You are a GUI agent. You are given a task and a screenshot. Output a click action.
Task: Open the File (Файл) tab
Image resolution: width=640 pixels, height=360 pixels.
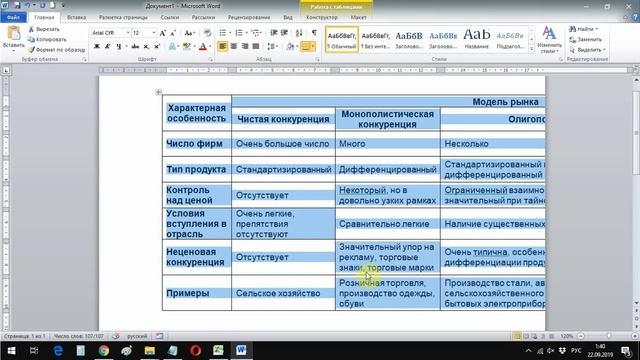(x=13, y=18)
